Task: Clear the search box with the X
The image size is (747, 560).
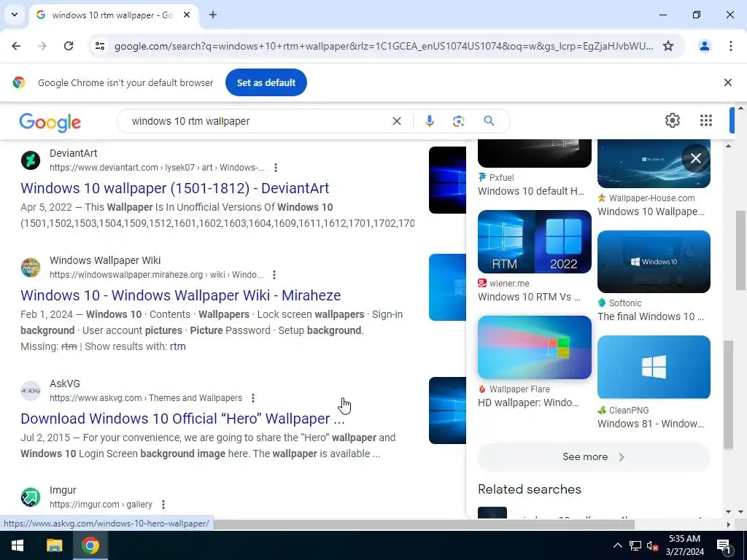Action: tap(396, 121)
